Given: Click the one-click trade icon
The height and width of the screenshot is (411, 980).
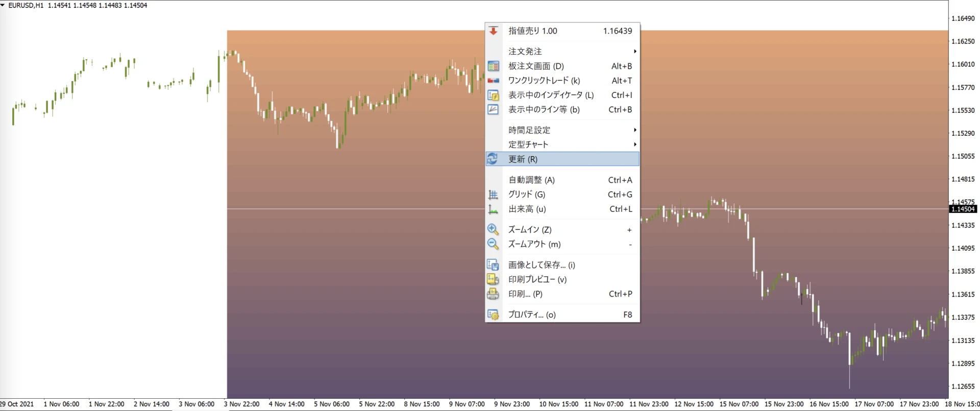Looking at the screenshot, I should point(493,81).
